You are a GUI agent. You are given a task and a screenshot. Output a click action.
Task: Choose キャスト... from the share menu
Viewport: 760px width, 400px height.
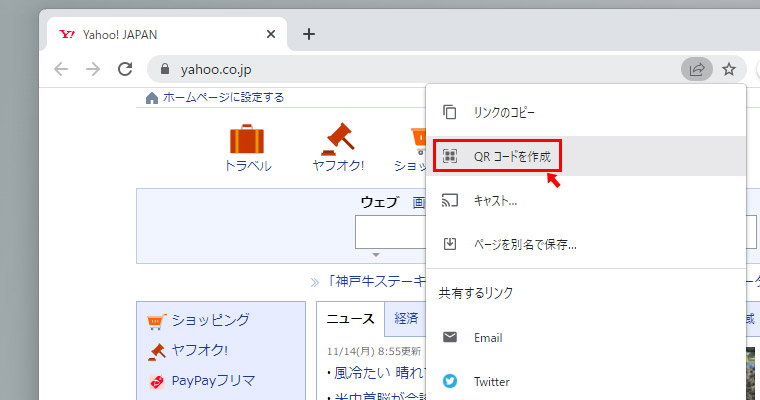coord(586,200)
